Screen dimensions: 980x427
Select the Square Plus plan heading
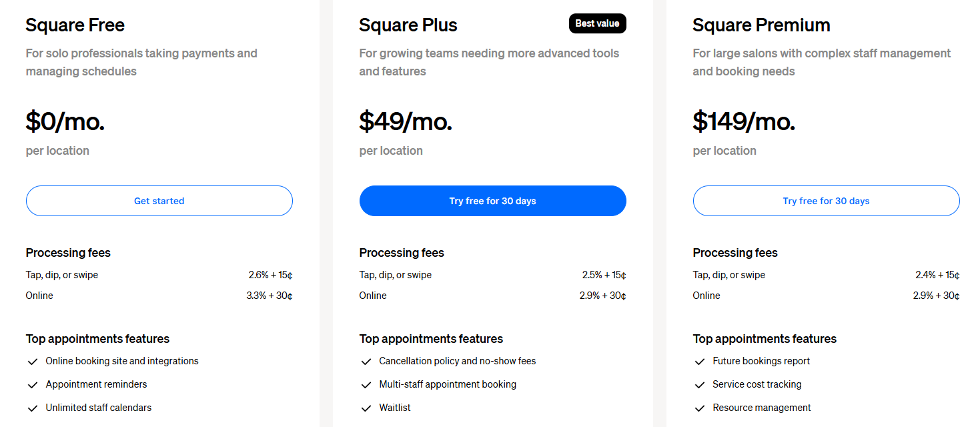tap(408, 25)
